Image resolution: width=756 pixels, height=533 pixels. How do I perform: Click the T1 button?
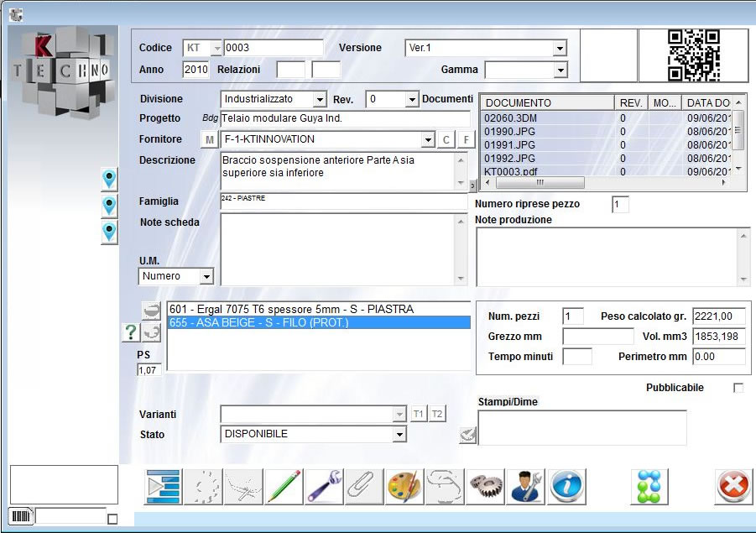point(418,414)
